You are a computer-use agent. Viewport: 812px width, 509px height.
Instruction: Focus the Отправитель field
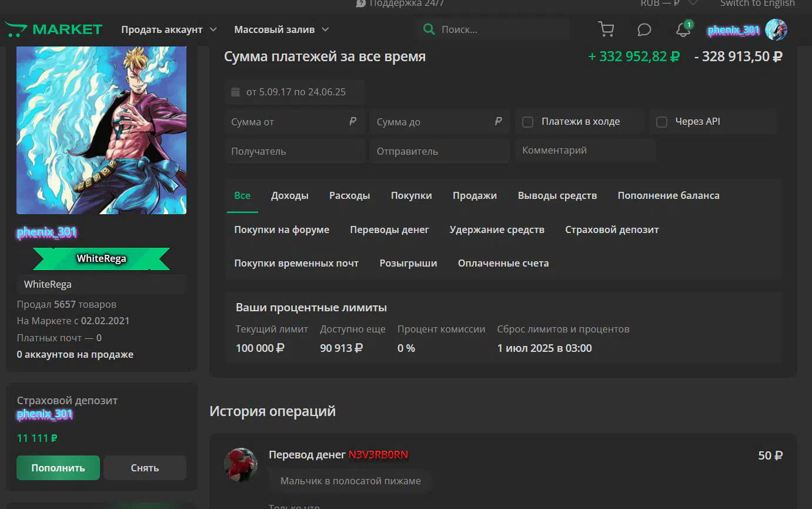tap(439, 151)
